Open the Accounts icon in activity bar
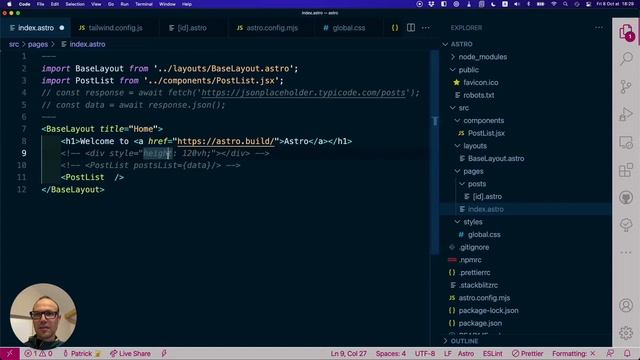This screenshot has height=360, width=640. (626, 305)
